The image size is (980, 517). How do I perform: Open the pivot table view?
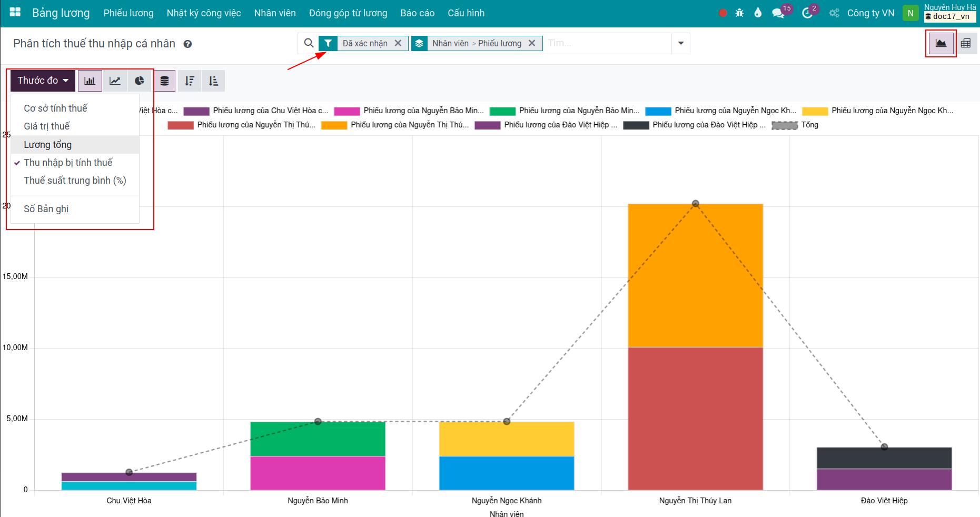pyautogui.click(x=965, y=44)
